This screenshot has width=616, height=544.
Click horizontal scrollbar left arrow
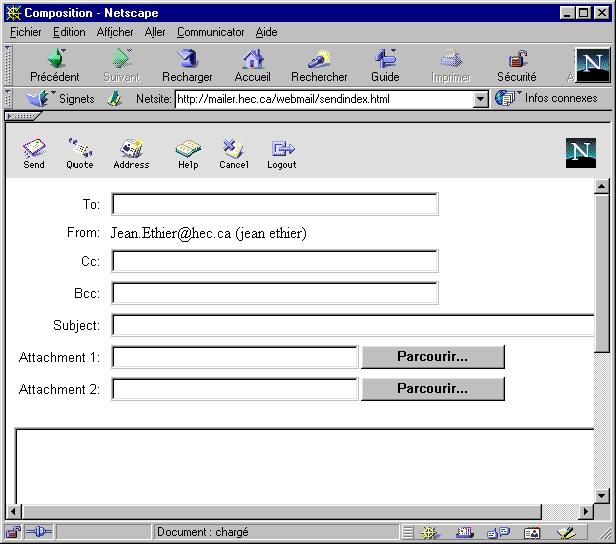(13, 511)
